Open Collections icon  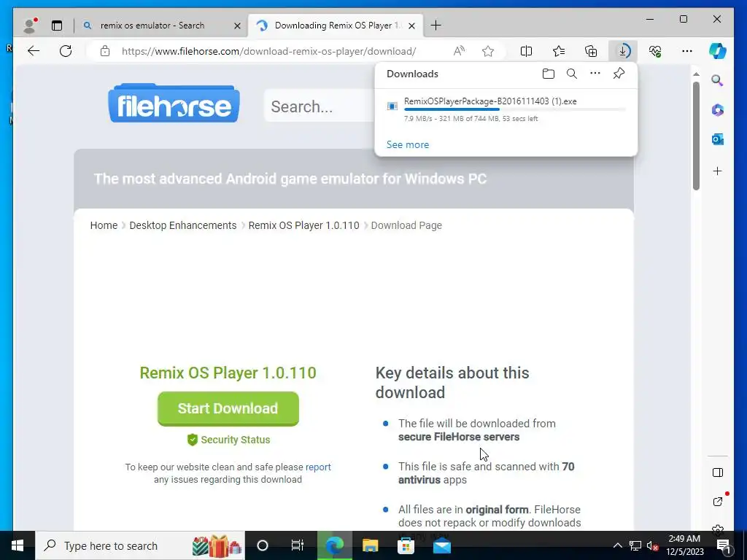[x=591, y=51]
